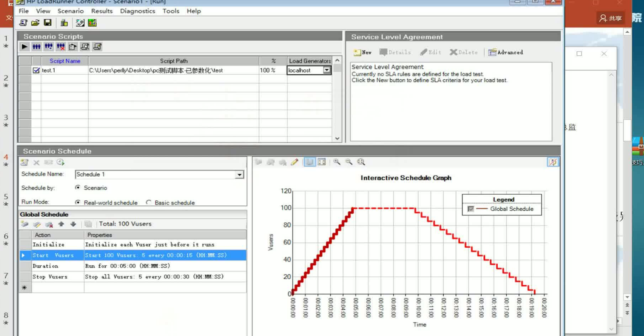The width and height of the screenshot is (644, 336).
Task: Open the Scenario menu
Action: (x=70, y=11)
